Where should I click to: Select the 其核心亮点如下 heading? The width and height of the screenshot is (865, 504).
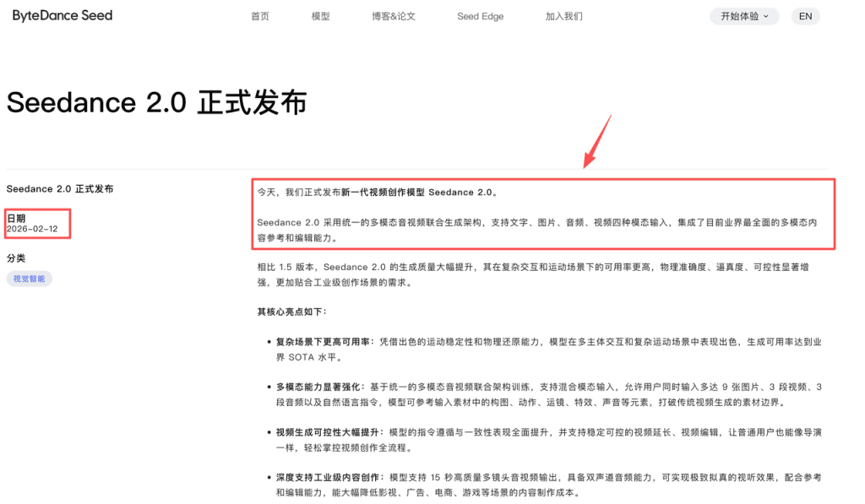pyautogui.click(x=291, y=312)
